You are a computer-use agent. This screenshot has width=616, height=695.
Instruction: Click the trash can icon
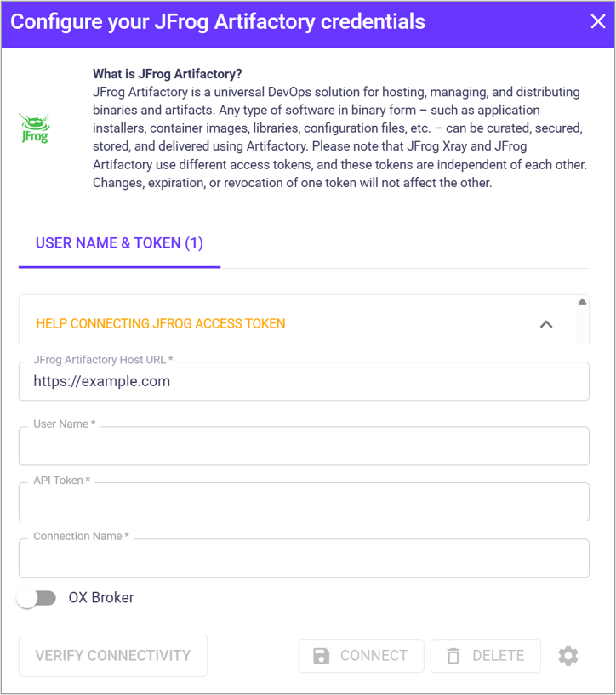click(453, 656)
